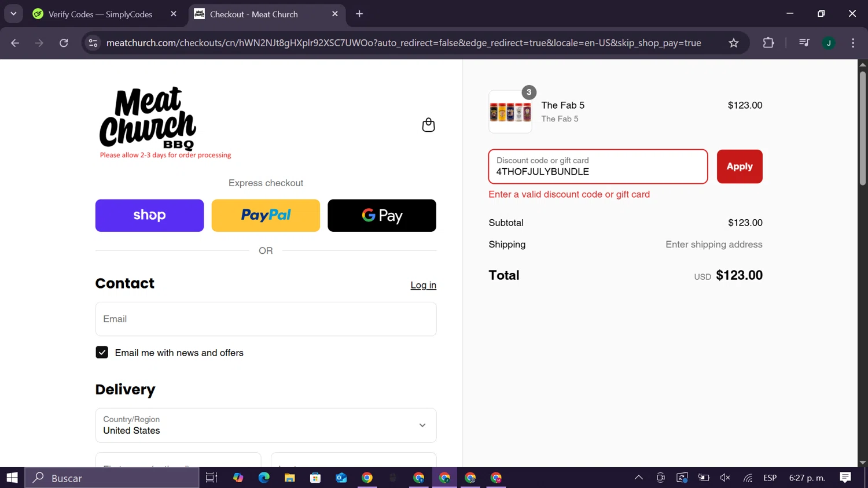Viewport: 868px width, 488px height.
Task: Open the Windows Start menu
Action: 12,478
